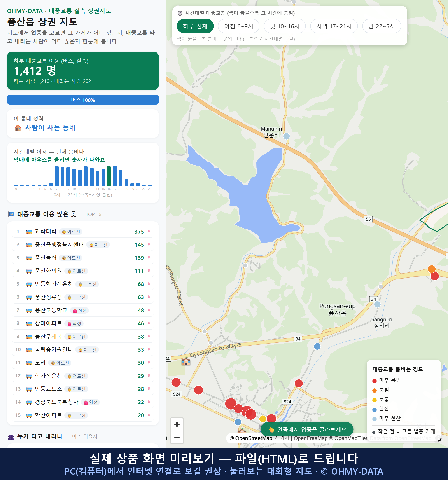The height and width of the screenshot is (480, 448).
Task: Switch to the 아침 6~9시 time filter
Action: coord(239,26)
